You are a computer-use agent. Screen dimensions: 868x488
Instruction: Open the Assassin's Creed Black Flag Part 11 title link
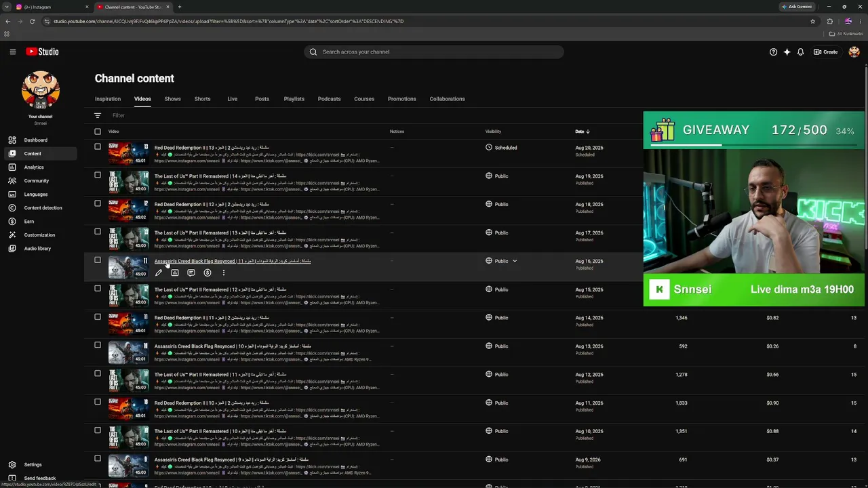coord(233,261)
